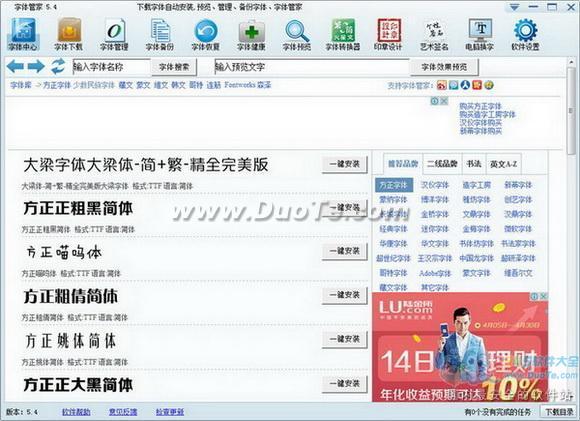Open 字体管理 font management icon
Viewport: 580px width, 421px height.
click(114, 34)
